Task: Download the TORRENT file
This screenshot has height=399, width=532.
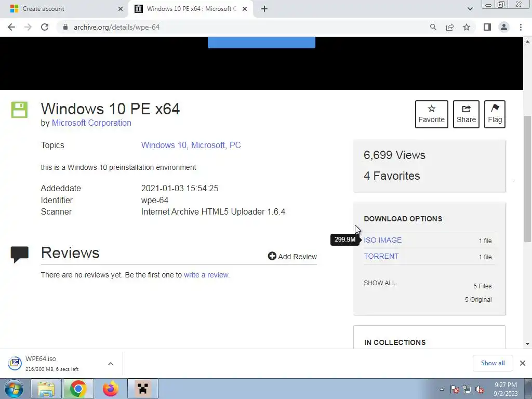Action: point(381,256)
